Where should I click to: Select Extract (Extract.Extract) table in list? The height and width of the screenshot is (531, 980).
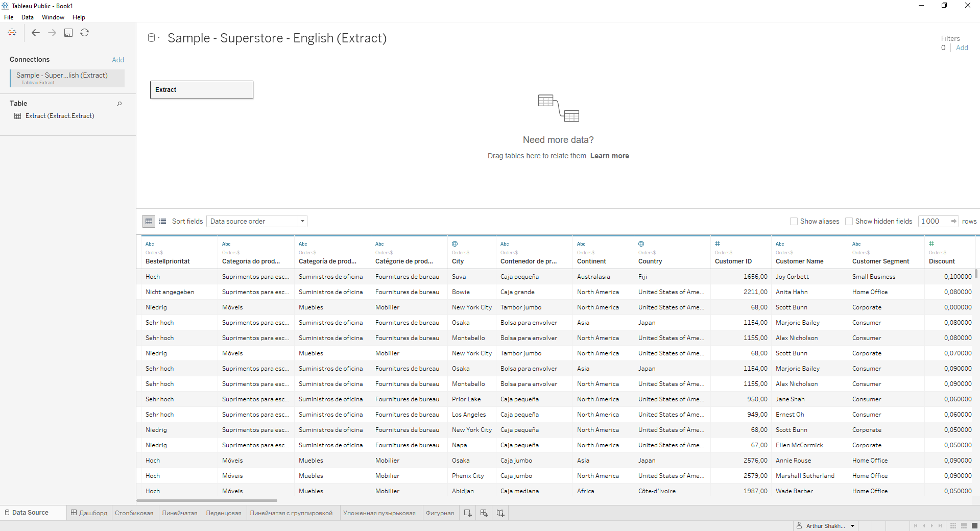pos(60,116)
